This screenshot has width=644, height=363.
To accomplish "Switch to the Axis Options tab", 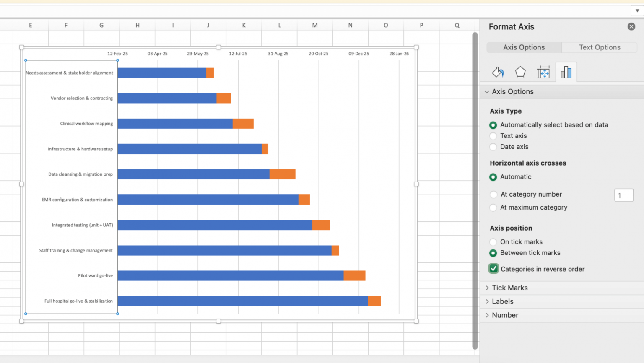I will 524,47.
